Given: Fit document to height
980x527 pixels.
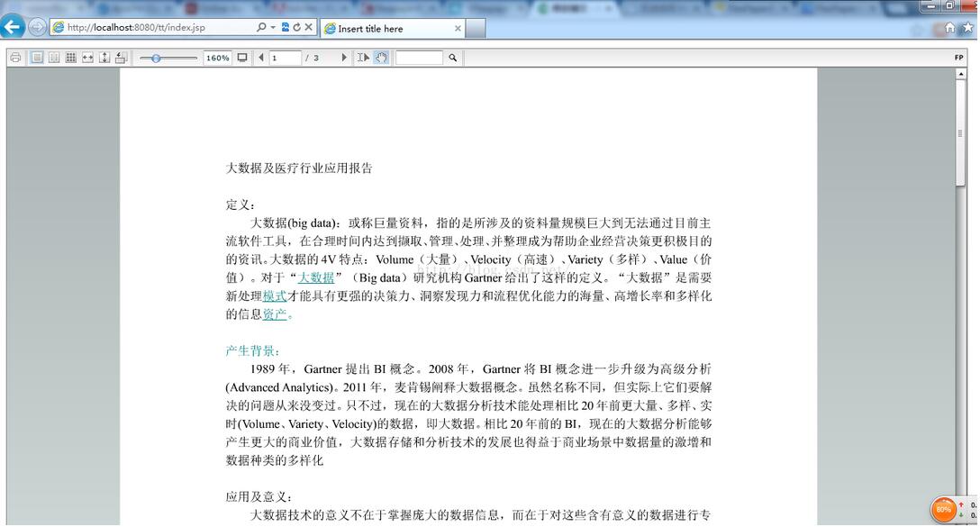Looking at the screenshot, I should click(104, 58).
